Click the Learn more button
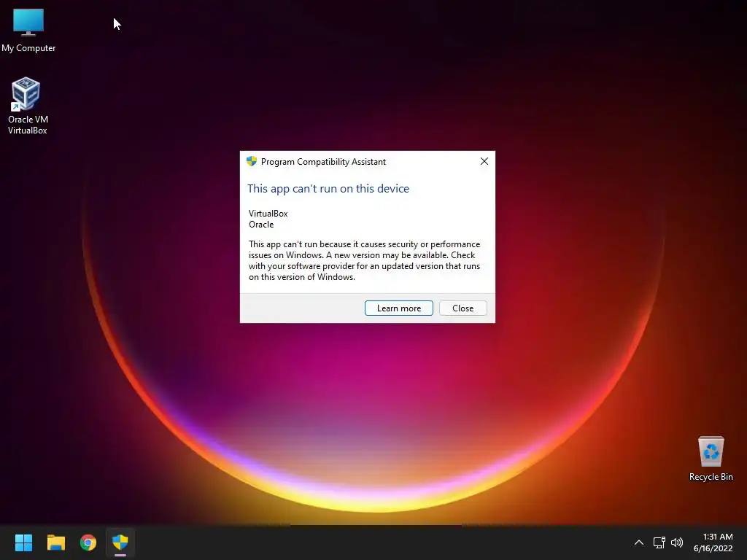747x560 pixels. click(x=399, y=308)
